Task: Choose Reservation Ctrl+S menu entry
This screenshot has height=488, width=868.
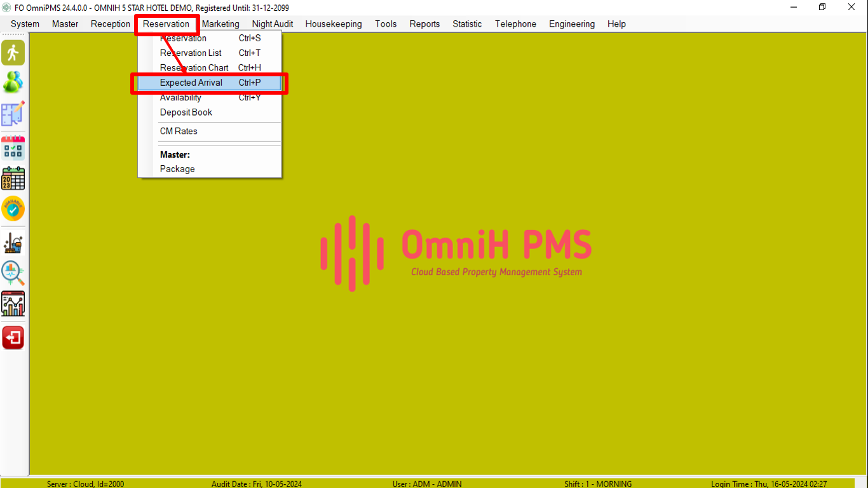Action: pyautogui.click(x=210, y=38)
